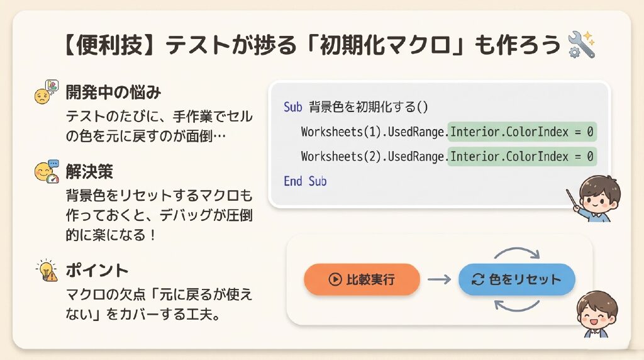Click the play icon in the 比較実行 button
Image resolution: width=644 pixels, height=360 pixels.
(335, 279)
